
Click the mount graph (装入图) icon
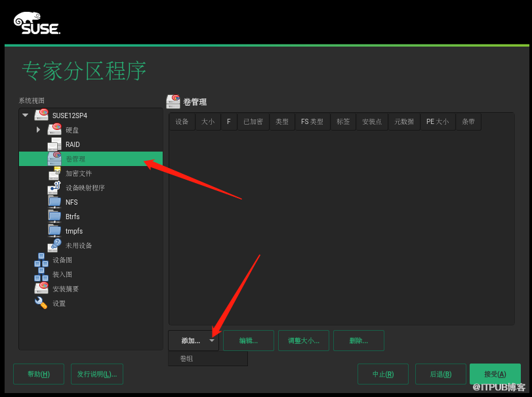(x=41, y=274)
